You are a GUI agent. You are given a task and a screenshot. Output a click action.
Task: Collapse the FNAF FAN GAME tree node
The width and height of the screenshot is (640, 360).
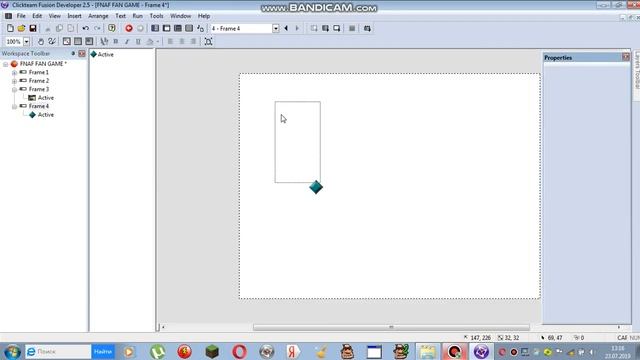tap(5, 64)
